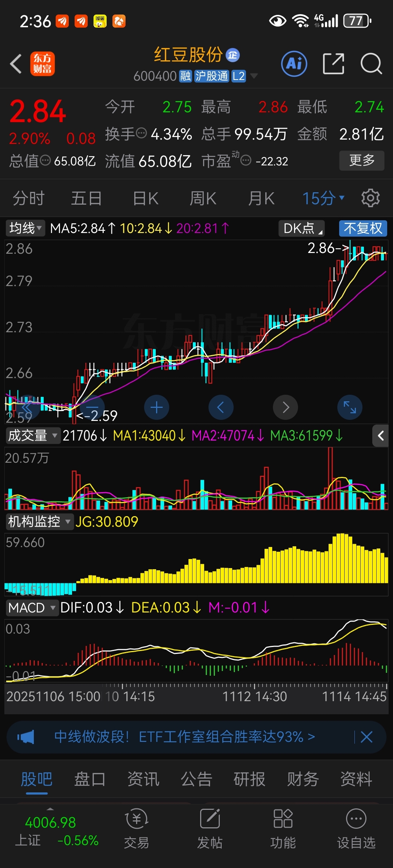Image resolution: width=393 pixels, height=868 pixels.
Task: Tap the current price 2.84
Action: (x=37, y=111)
